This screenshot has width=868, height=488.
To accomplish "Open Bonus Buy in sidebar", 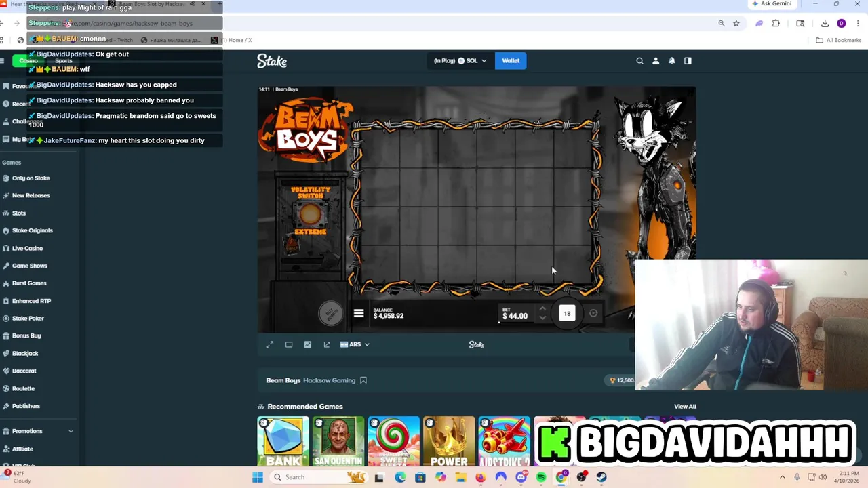I will (x=26, y=336).
